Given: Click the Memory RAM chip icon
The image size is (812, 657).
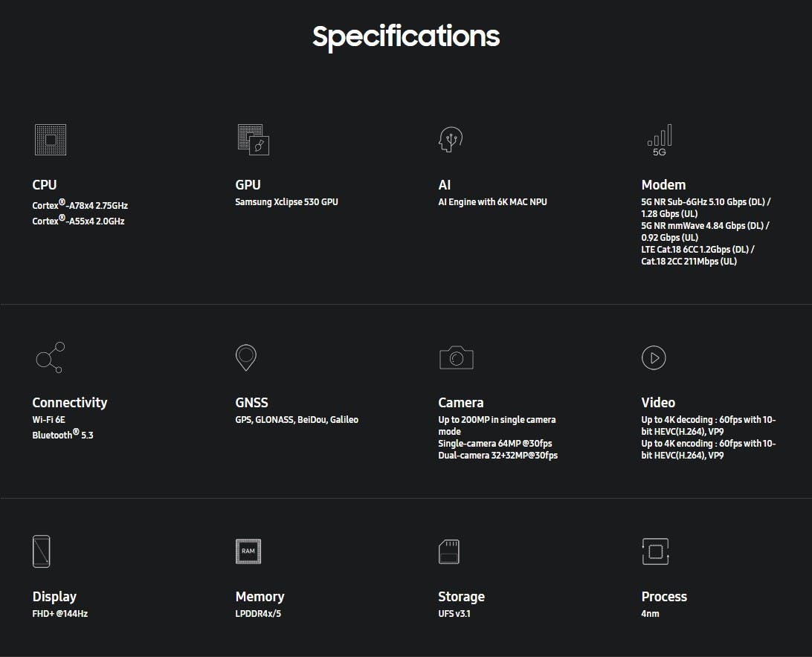Looking at the screenshot, I should click(x=248, y=551).
